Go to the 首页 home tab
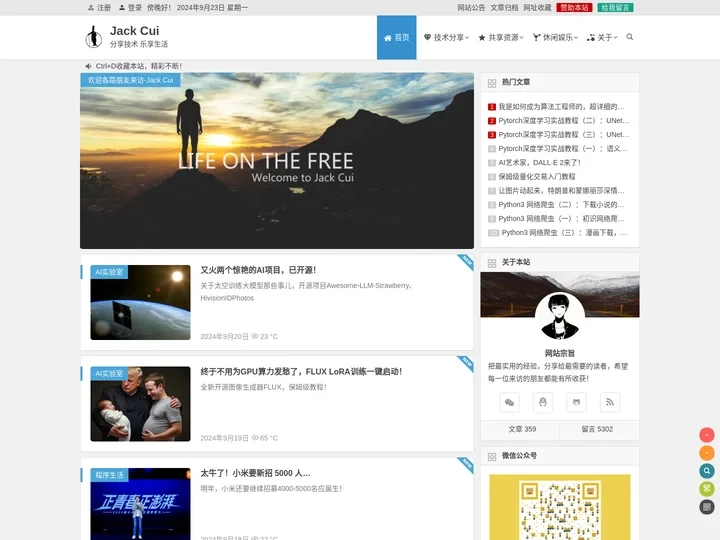The width and height of the screenshot is (720, 540). click(x=397, y=37)
